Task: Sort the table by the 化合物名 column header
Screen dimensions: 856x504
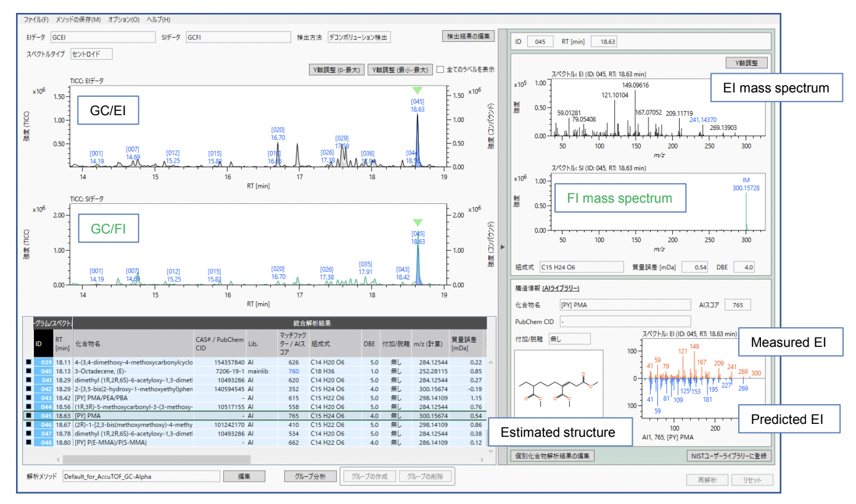Action: tap(133, 343)
